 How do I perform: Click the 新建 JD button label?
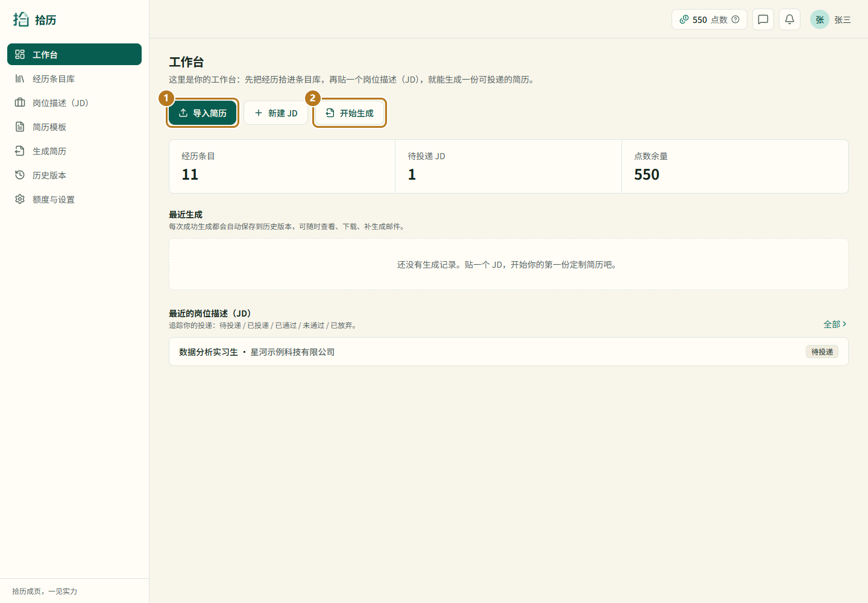[283, 113]
